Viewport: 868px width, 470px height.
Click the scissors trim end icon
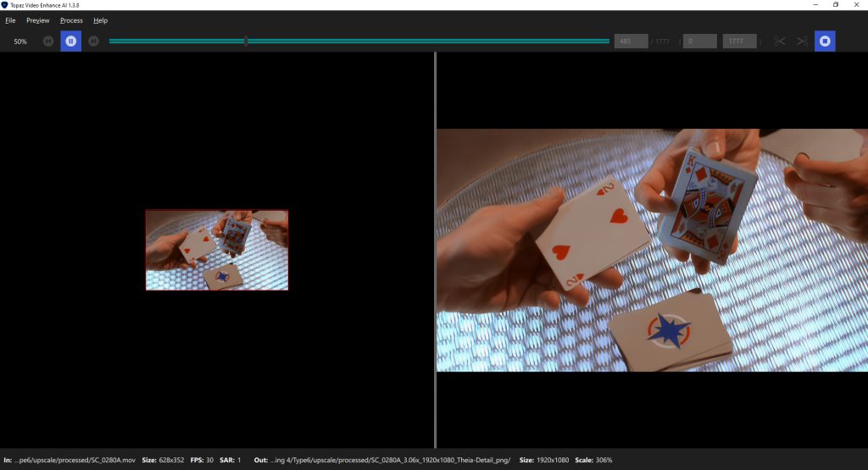802,41
